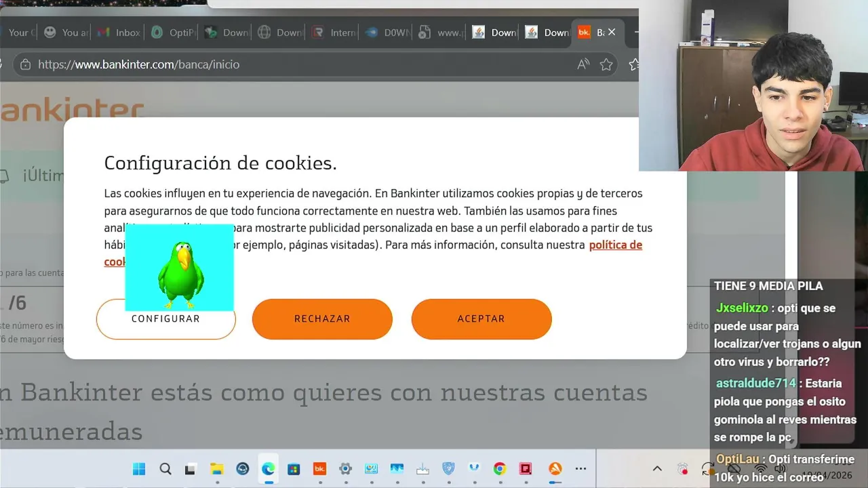Viewport: 868px width, 488px height.
Task: Switch to the Intern tab
Action: point(333,33)
